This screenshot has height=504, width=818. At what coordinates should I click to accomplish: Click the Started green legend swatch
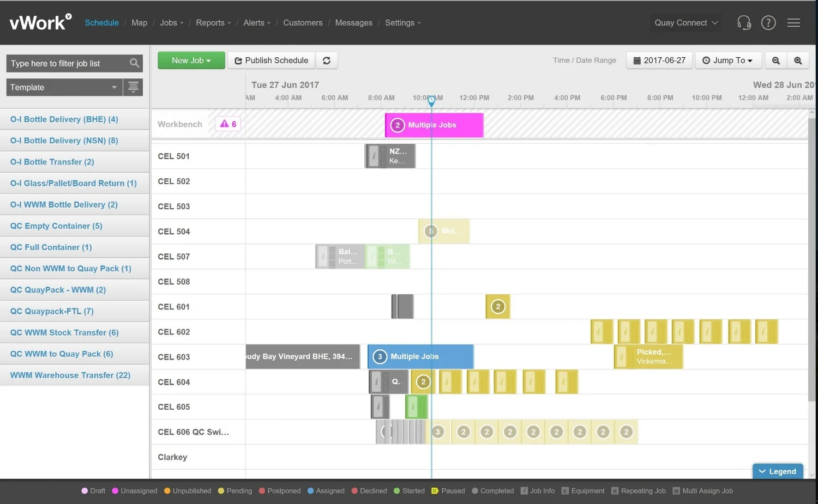pyautogui.click(x=397, y=491)
